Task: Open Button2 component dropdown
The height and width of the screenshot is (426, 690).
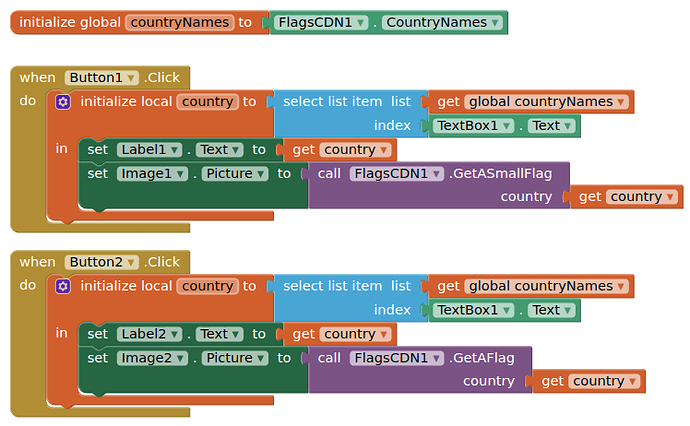Action: tap(102, 262)
